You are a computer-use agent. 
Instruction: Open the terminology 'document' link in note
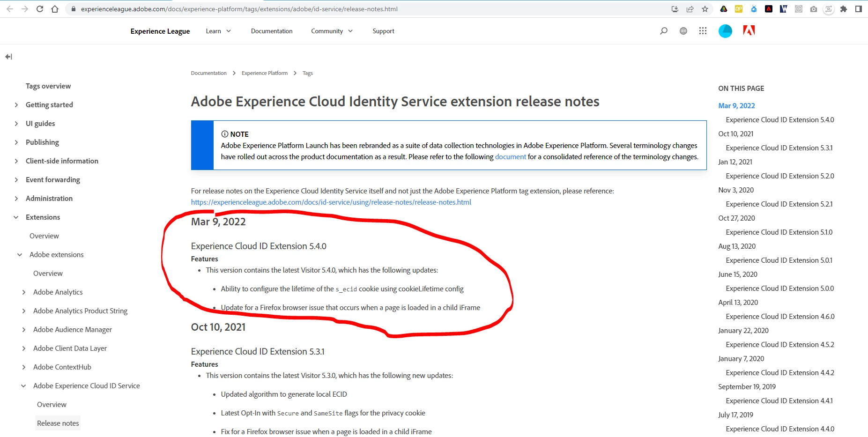[x=511, y=157]
